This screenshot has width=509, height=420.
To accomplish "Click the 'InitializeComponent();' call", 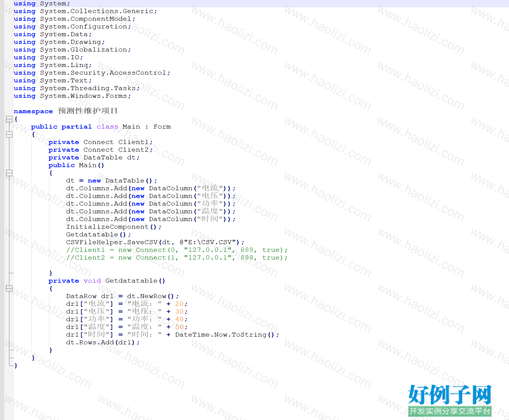I will [x=114, y=227].
